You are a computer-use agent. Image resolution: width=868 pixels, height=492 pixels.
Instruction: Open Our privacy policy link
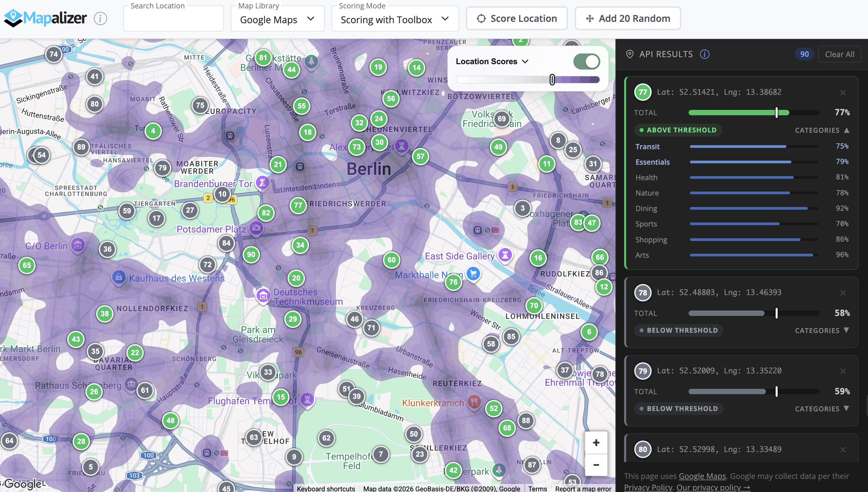pos(713,487)
